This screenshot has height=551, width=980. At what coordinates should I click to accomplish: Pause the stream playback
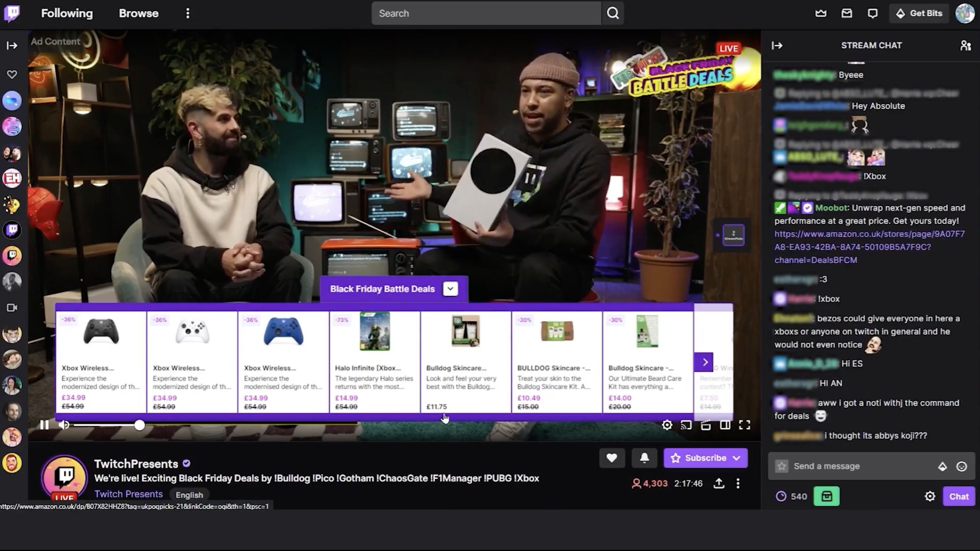44,425
